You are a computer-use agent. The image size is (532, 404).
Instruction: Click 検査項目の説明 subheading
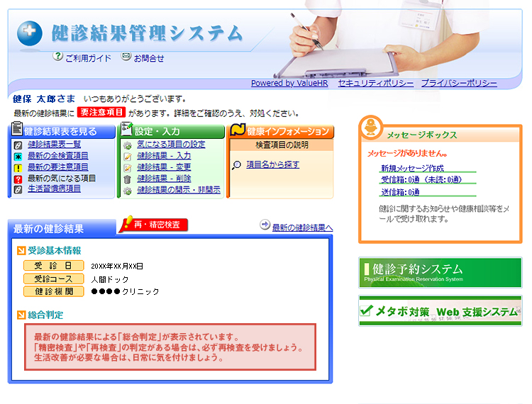click(x=282, y=145)
